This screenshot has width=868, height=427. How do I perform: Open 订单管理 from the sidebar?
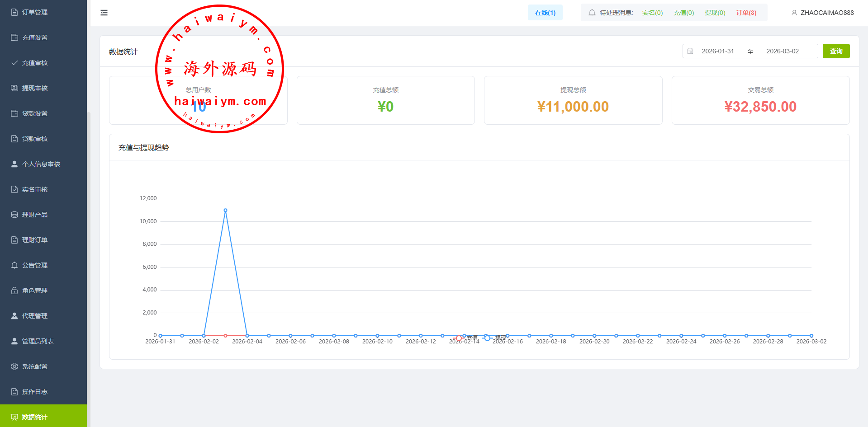point(35,12)
